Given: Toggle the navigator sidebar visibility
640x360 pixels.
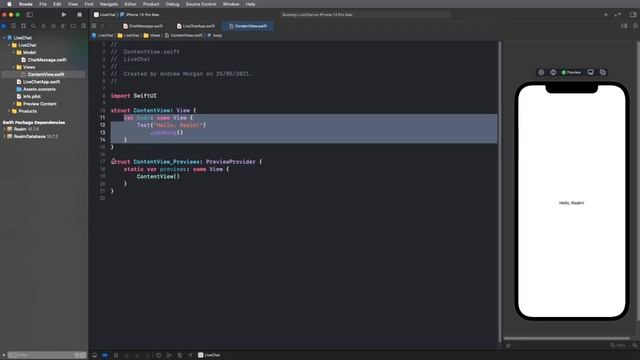Looking at the screenshot, I should (x=29, y=14).
